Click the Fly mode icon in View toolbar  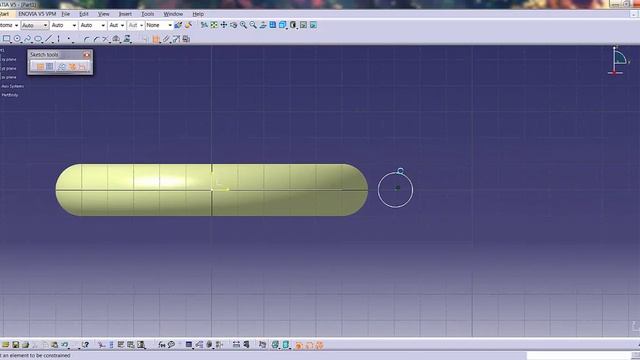pyautogui.click(x=204, y=25)
